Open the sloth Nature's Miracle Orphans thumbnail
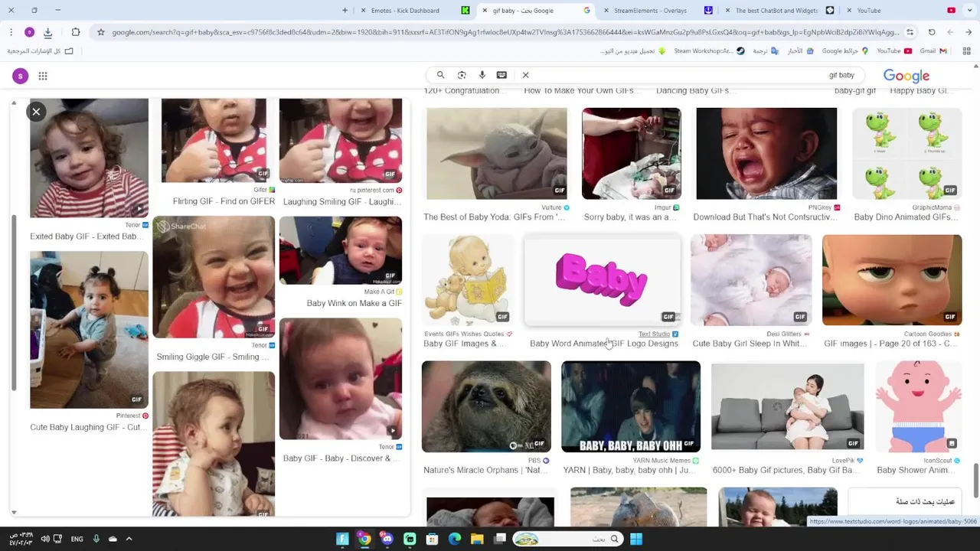 [486, 406]
